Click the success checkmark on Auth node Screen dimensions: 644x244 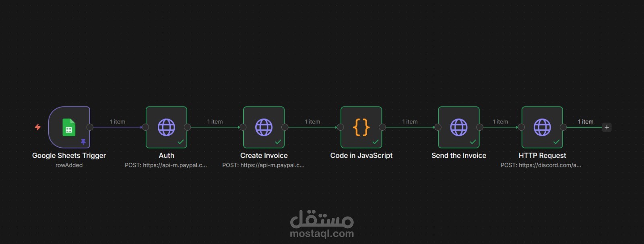[181, 142]
